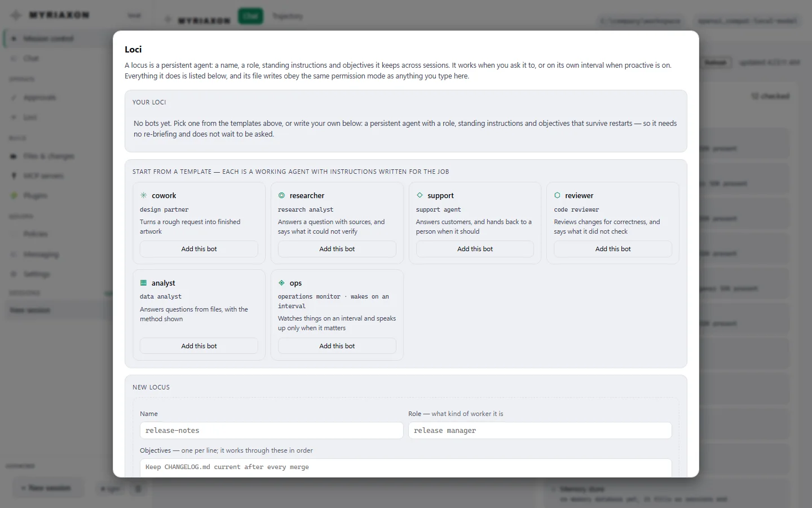Click the 'design partner' role text

[164, 209]
